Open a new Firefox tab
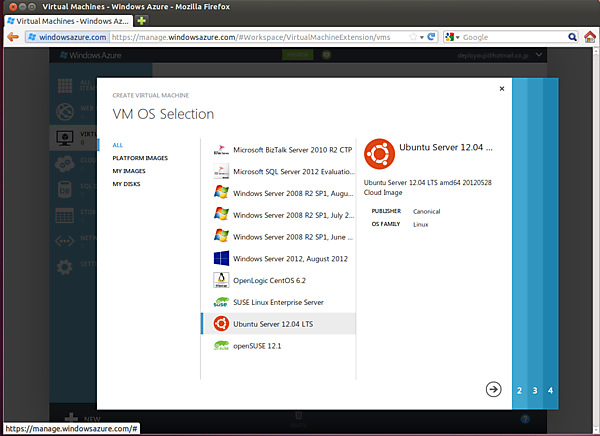This screenshot has height=436, width=600. (x=142, y=20)
